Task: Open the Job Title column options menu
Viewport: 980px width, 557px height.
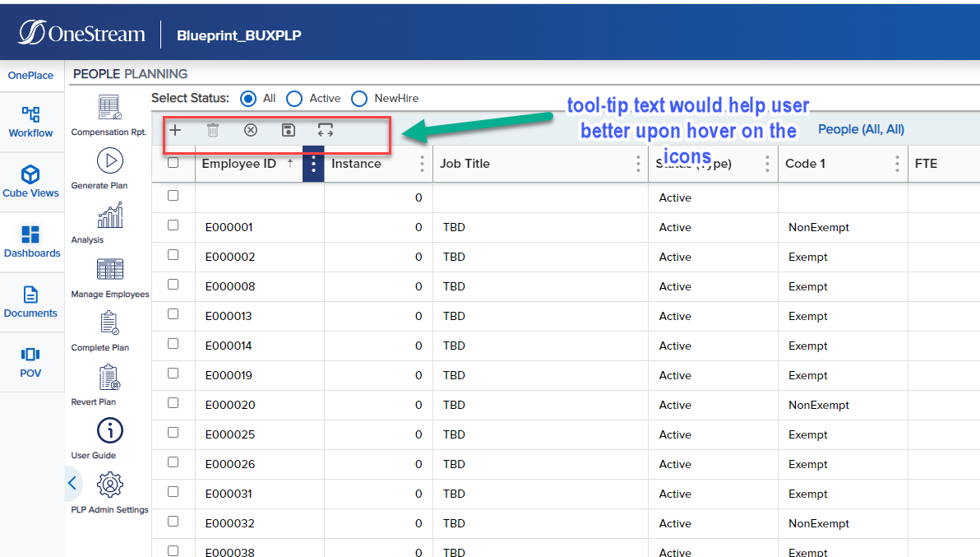Action: click(x=638, y=164)
